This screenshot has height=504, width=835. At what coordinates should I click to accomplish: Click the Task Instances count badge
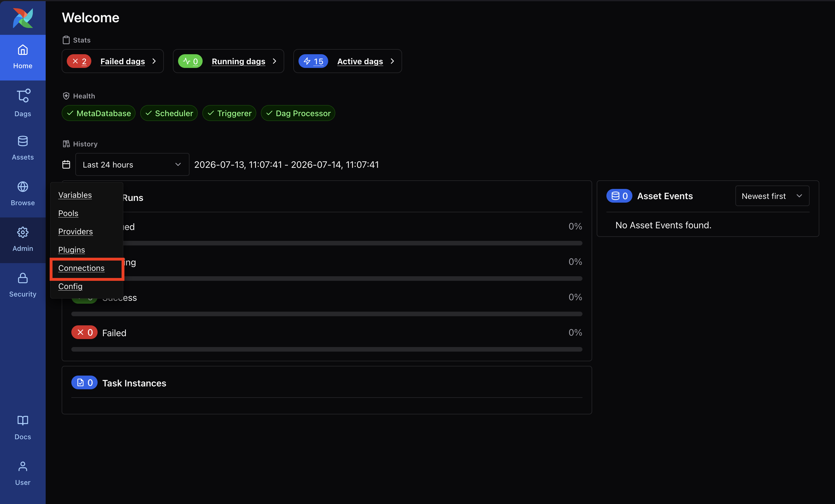[x=84, y=383]
